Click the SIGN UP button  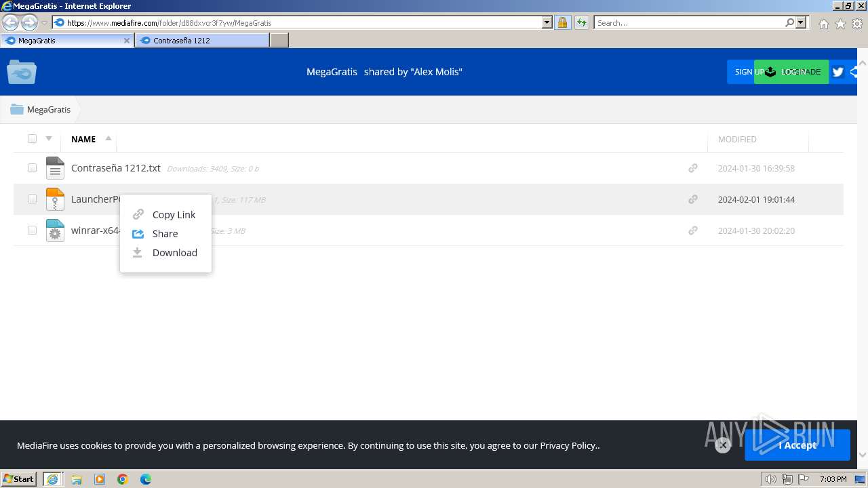pos(741,72)
